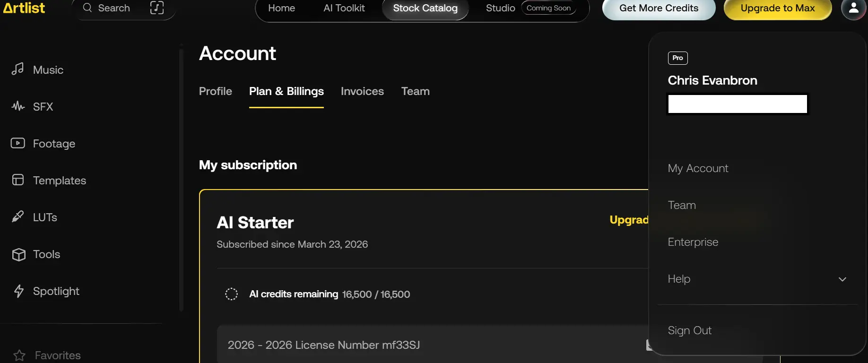
Task: Click the Footage play sidebar icon
Action: pyautogui.click(x=18, y=143)
